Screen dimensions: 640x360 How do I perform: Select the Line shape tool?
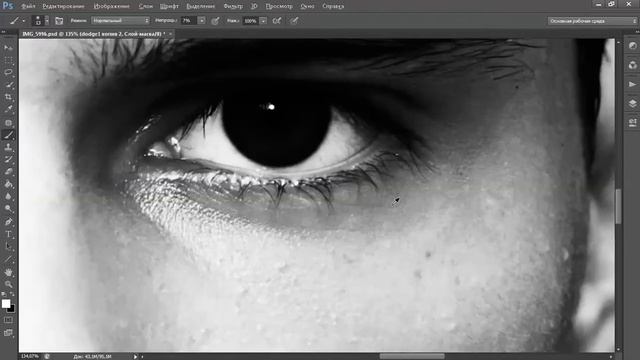click(8, 259)
